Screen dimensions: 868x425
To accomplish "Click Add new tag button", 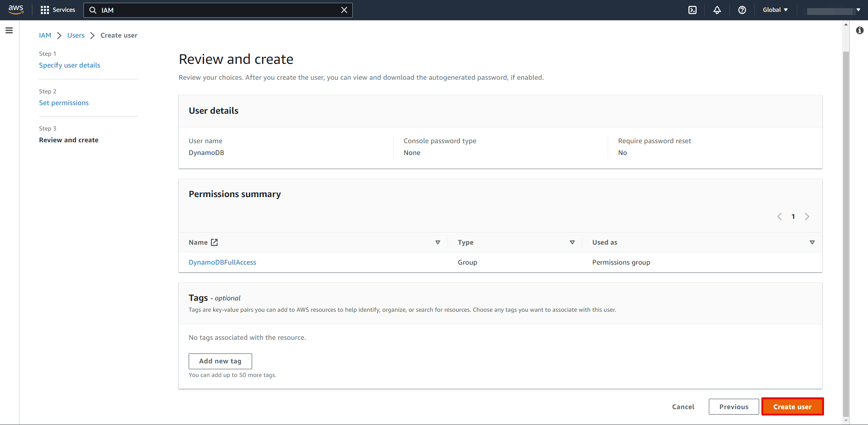I will coord(220,361).
